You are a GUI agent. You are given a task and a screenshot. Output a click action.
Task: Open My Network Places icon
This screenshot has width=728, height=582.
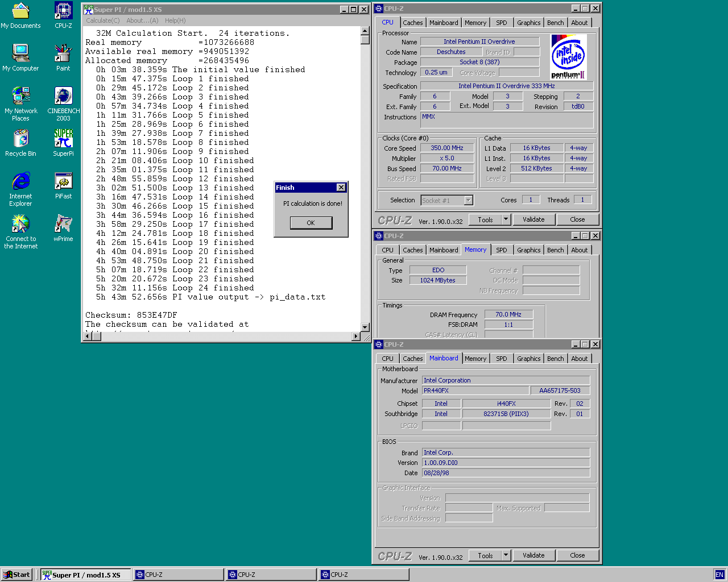[20, 104]
